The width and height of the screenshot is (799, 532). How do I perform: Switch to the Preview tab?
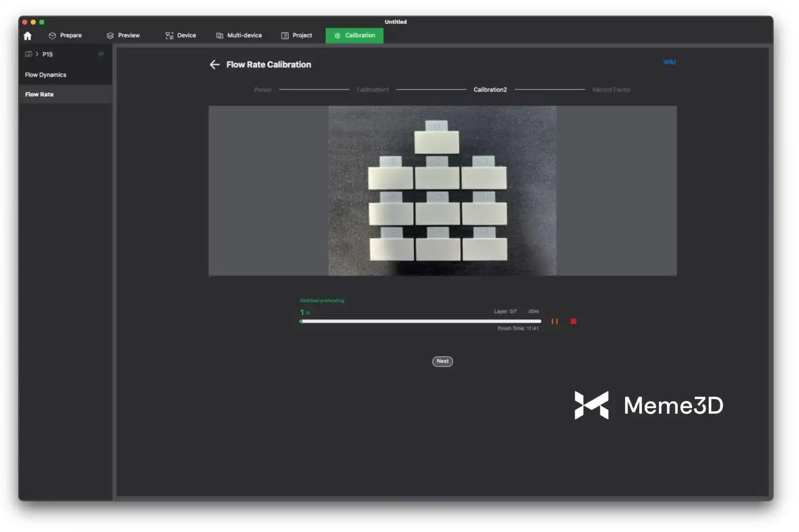pos(123,35)
